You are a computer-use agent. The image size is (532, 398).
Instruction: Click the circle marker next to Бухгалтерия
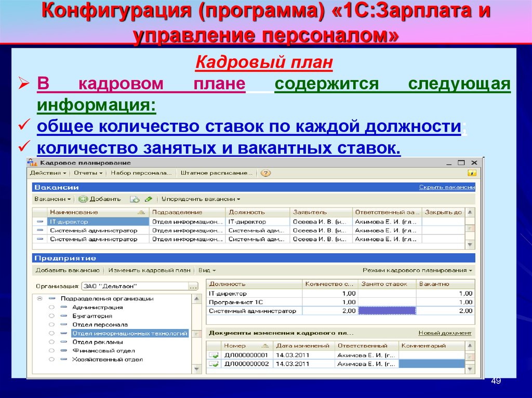[x=51, y=315]
